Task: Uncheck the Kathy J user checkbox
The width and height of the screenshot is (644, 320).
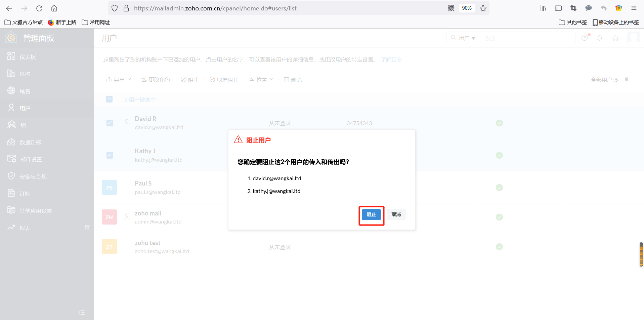Action: coord(110,155)
